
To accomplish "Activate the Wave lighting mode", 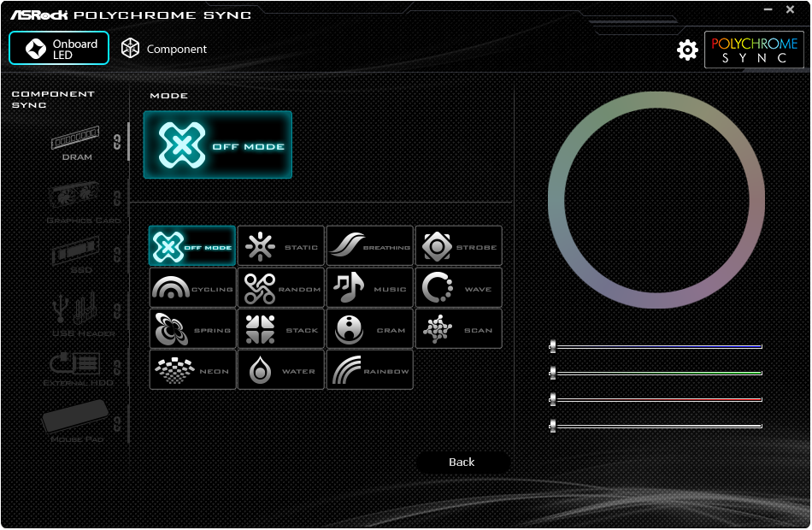I will coord(459,287).
